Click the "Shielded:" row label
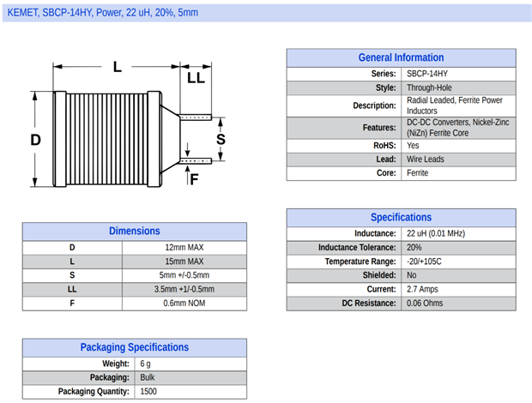Screen dimensions: 532x403 pos(379,275)
